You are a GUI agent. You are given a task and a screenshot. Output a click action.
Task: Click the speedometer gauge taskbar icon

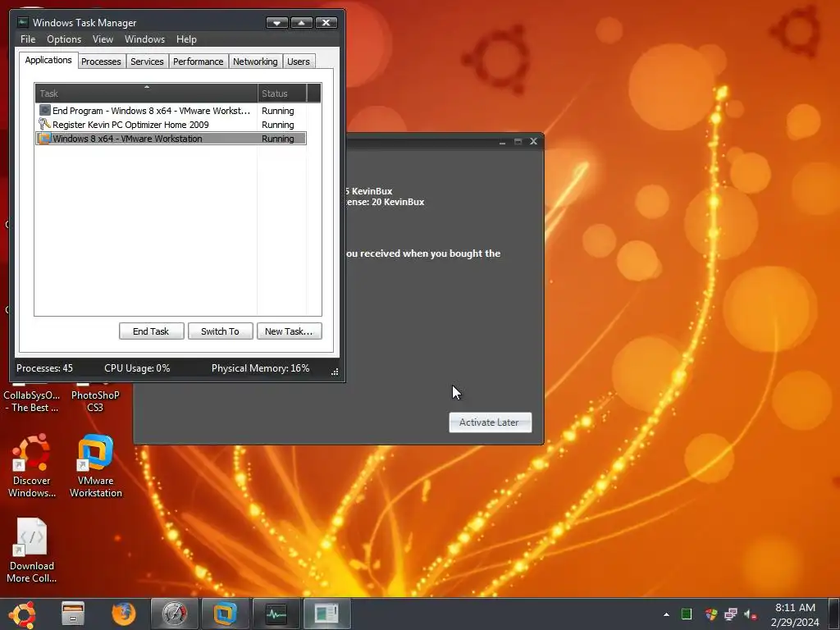[175, 614]
